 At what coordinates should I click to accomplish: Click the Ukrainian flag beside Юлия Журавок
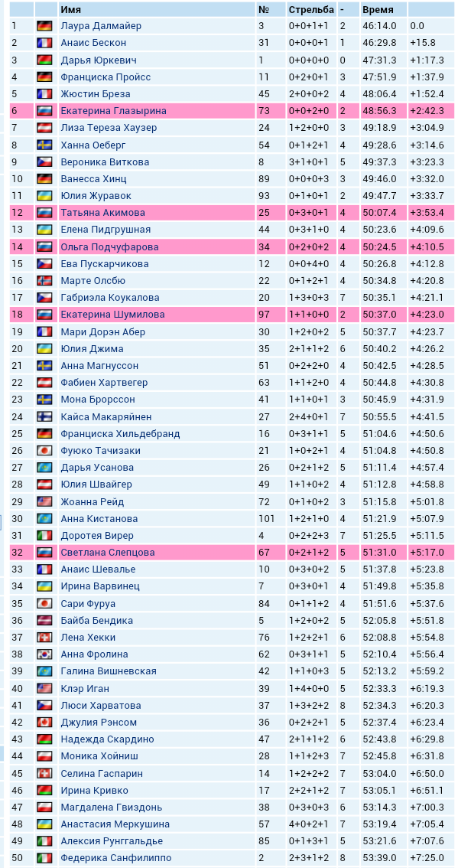click(44, 196)
